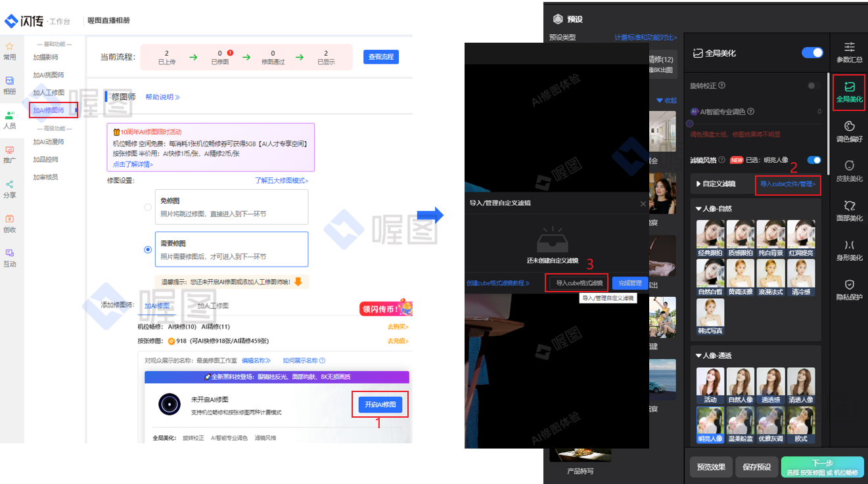Screen dimensions: 868x484
Task: Click 下一步 green button
Action: point(823,468)
